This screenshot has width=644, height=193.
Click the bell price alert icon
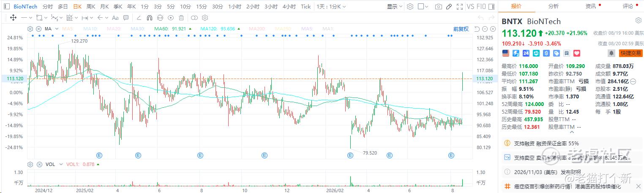click(x=611, y=53)
